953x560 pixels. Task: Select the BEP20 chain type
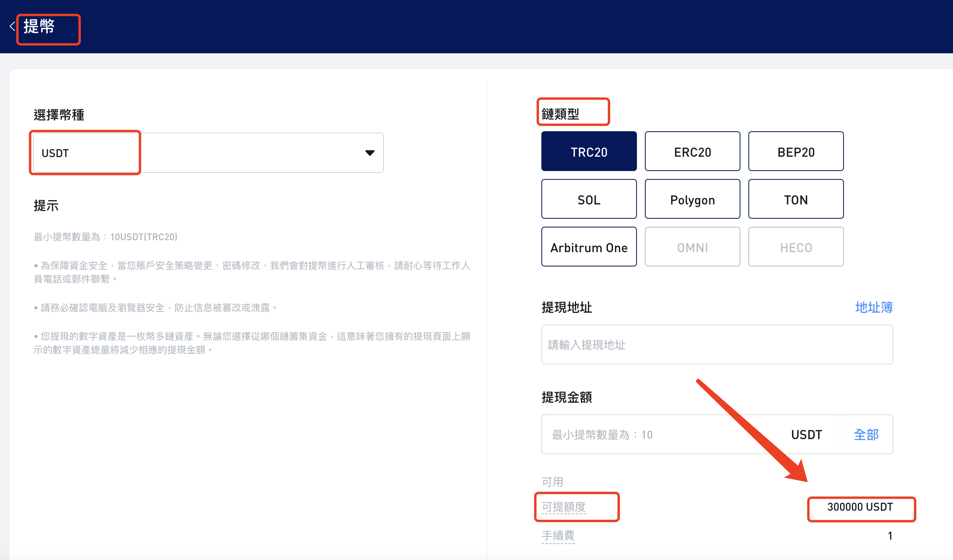point(796,152)
